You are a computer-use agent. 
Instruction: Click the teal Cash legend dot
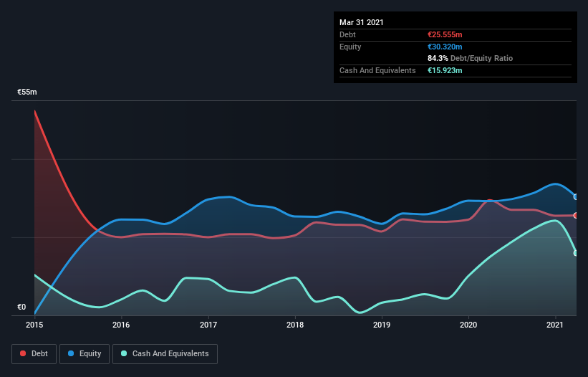124,353
